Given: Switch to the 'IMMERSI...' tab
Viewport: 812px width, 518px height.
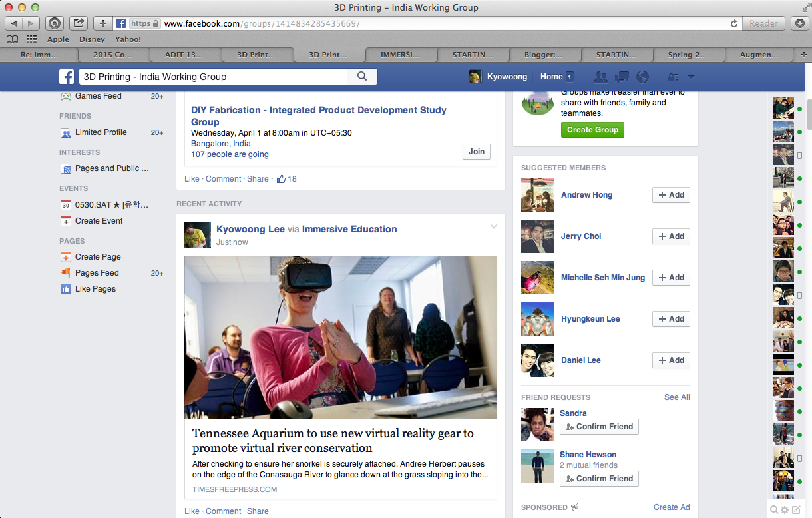Looking at the screenshot, I should pos(401,55).
